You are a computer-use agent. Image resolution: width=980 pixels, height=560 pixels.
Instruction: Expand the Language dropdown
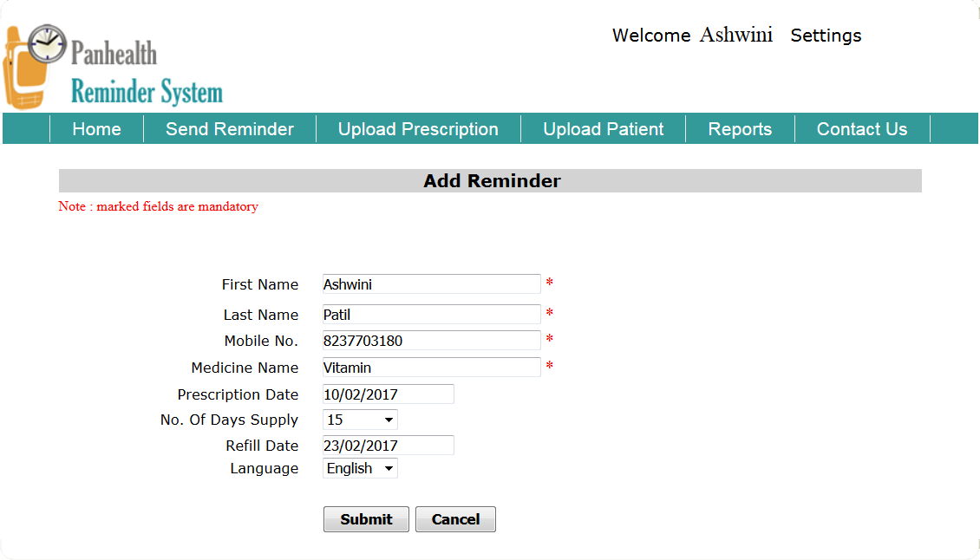pyautogui.click(x=360, y=468)
